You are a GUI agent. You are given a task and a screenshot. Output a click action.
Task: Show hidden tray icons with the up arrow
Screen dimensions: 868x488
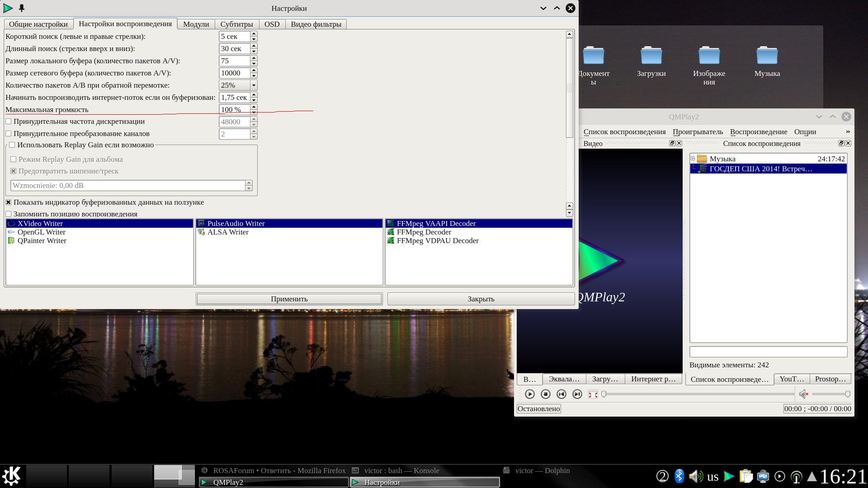[x=811, y=476]
